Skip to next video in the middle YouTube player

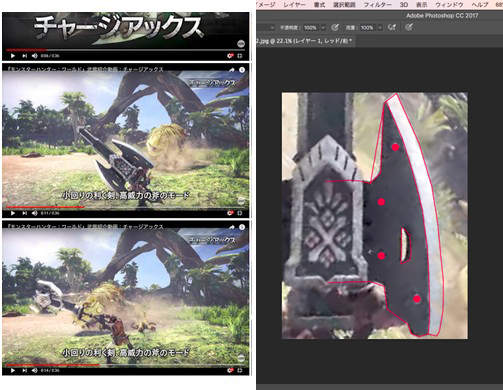24,213
